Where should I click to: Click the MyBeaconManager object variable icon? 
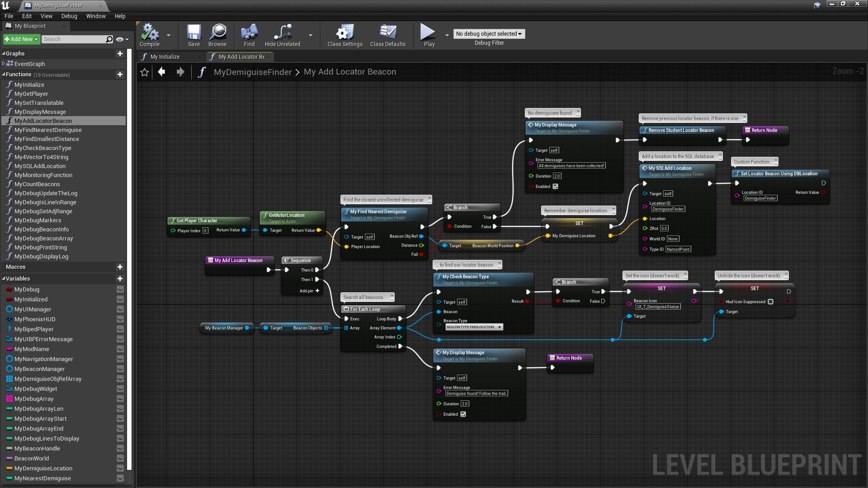(9, 369)
